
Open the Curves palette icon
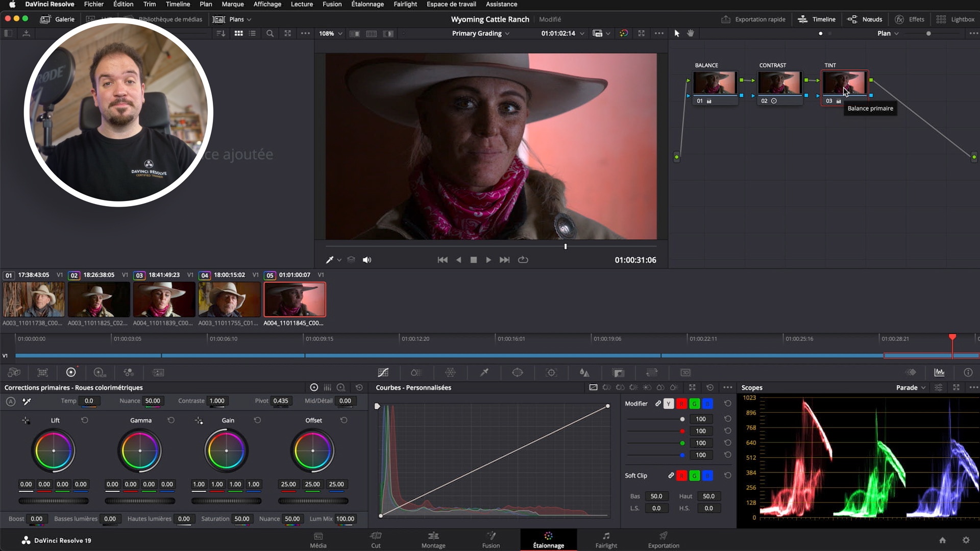click(x=383, y=372)
